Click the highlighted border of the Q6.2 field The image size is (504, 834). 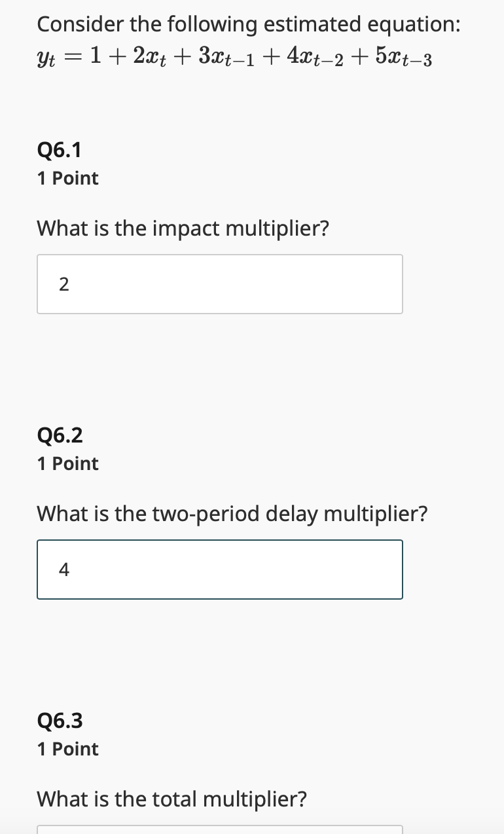click(x=219, y=539)
